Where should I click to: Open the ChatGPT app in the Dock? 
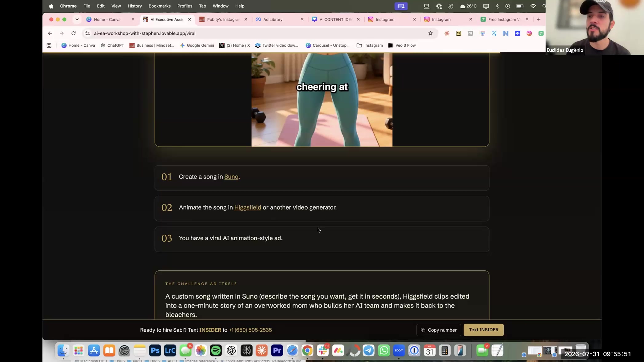[x=231, y=351]
